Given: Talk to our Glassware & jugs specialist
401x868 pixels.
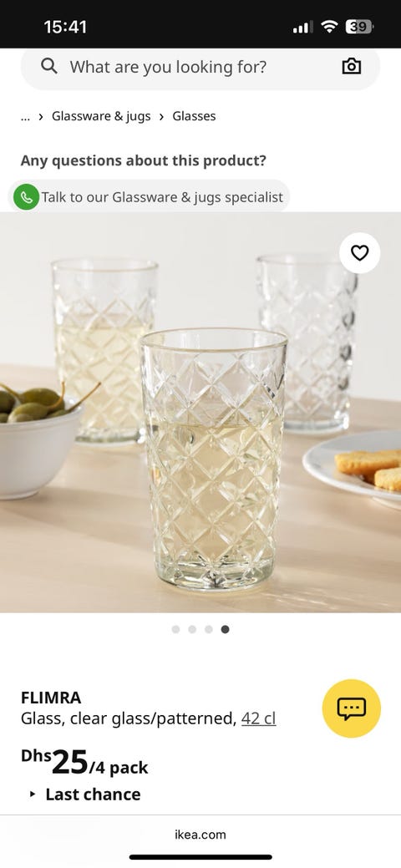Looking at the screenshot, I should (149, 196).
